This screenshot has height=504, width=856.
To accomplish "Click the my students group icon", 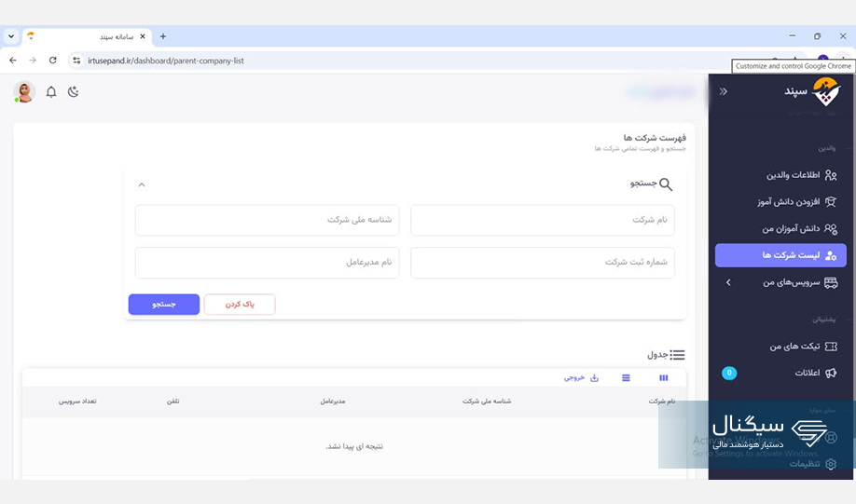I will [831, 228].
